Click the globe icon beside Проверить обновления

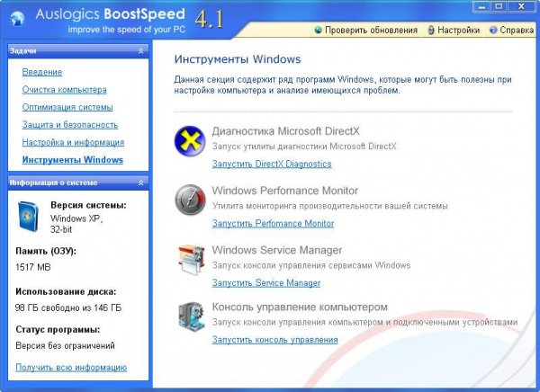pyautogui.click(x=319, y=30)
